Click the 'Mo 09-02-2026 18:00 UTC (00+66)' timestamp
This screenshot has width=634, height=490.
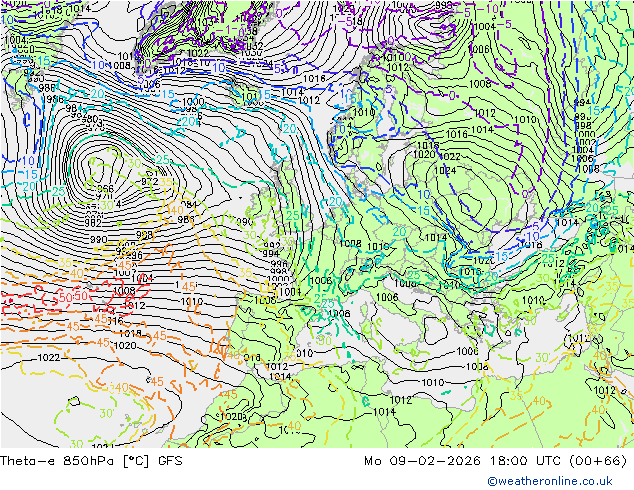(x=496, y=461)
